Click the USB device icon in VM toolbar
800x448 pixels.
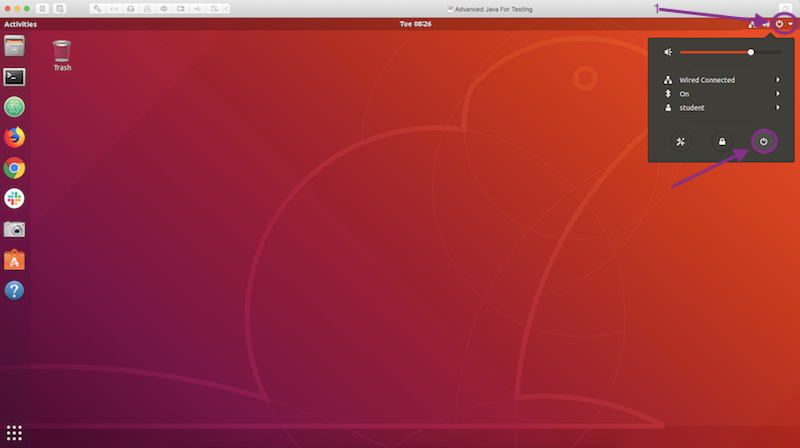pos(197,9)
